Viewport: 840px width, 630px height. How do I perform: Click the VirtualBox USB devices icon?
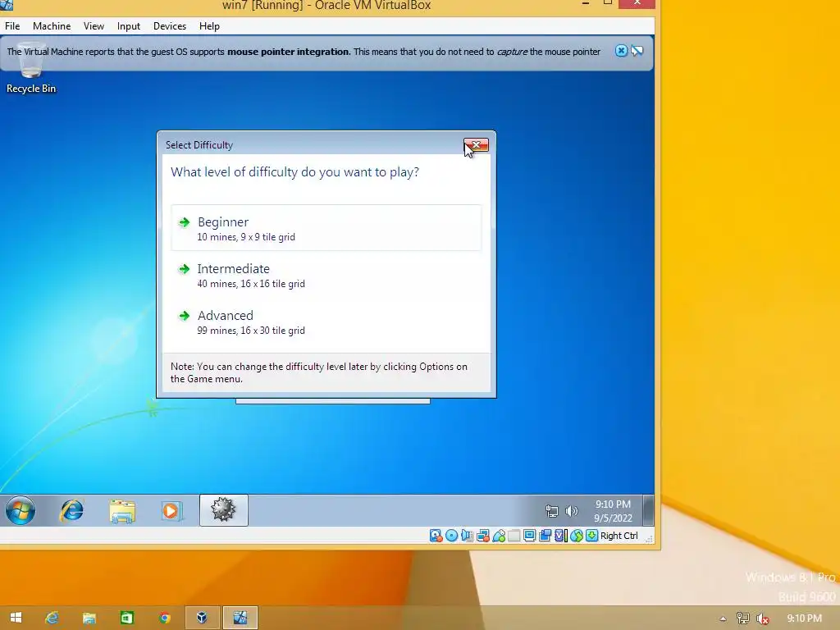499,536
